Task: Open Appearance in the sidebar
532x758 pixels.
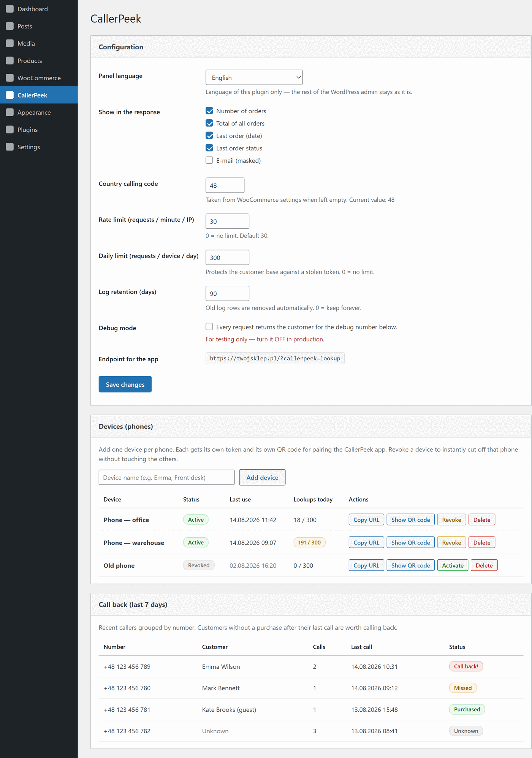Action: click(39, 112)
